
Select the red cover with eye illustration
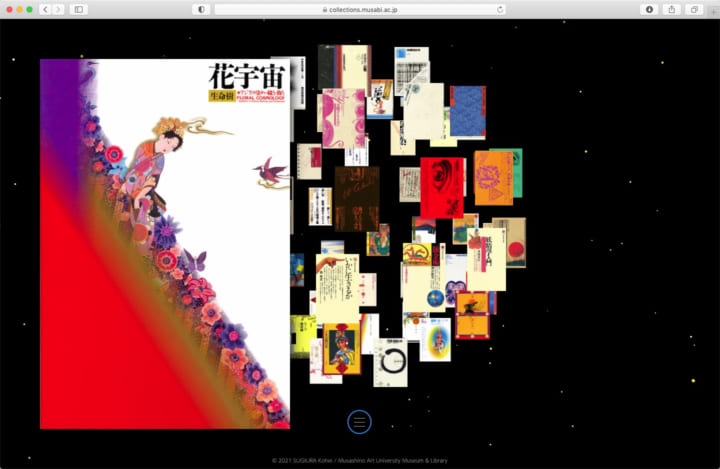tap(442, 188)
